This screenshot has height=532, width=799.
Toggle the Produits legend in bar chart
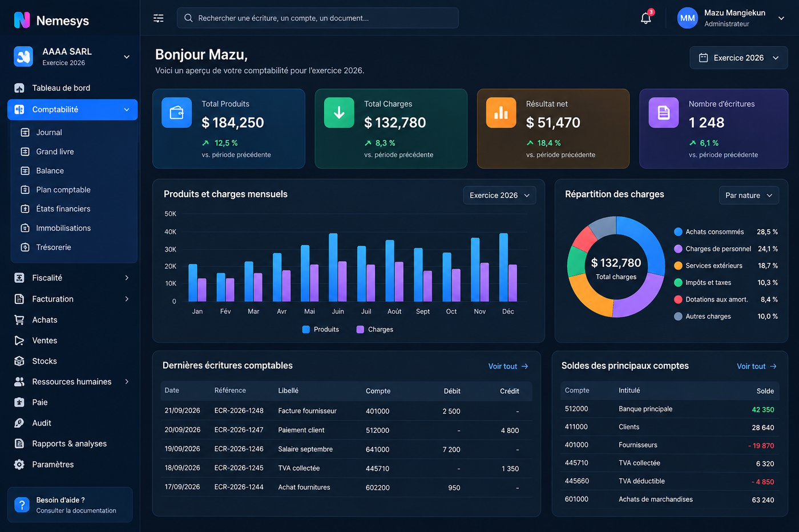pos(321,330)
